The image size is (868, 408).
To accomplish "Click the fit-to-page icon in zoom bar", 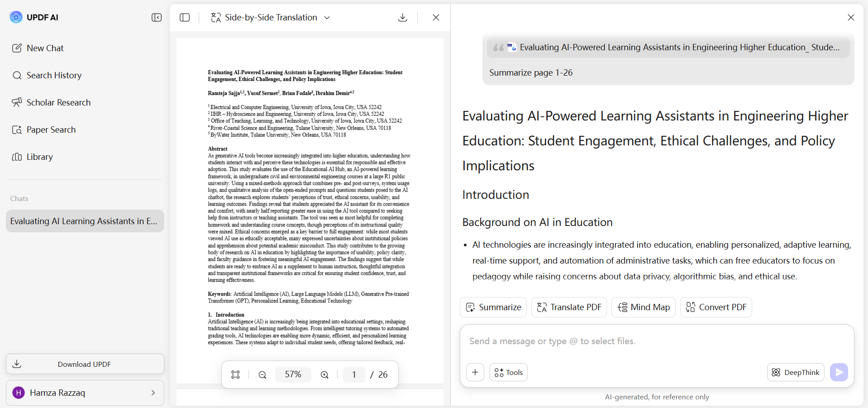I will pos(235,374).
